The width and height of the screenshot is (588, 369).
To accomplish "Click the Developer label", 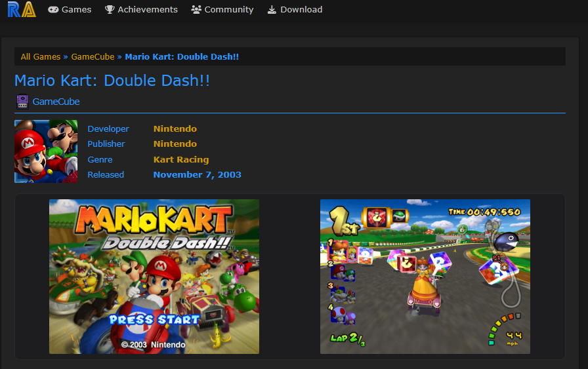I will pyautogui.click(x=108, y=129).
